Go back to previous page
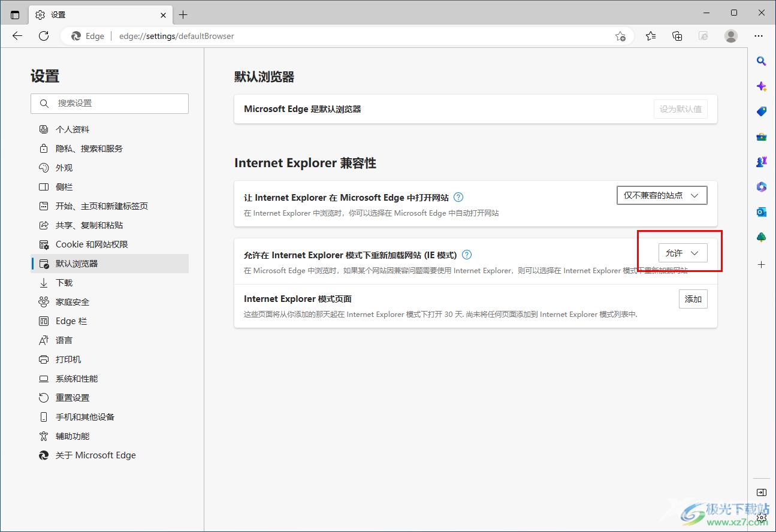Image resolution: width=776 pixels, height=532 pixels. point(17,36)
